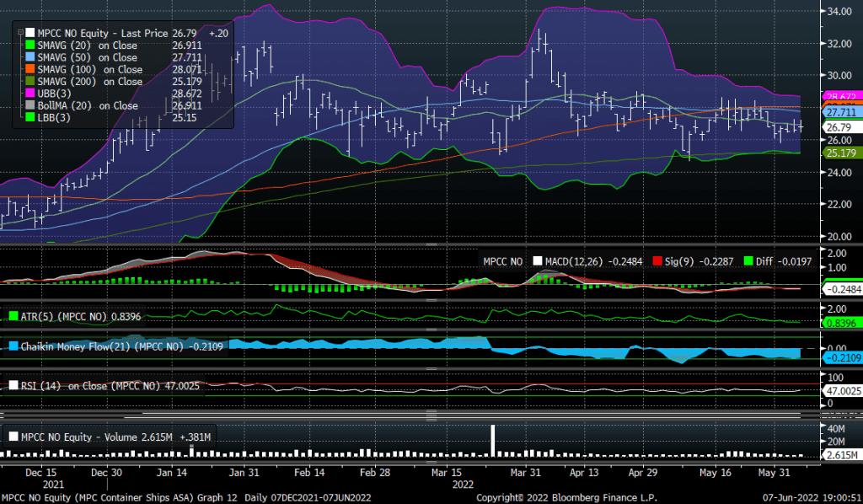
Task: Click the white MPCC NO Equity legend swatch
Action: (x=29, y=33)
